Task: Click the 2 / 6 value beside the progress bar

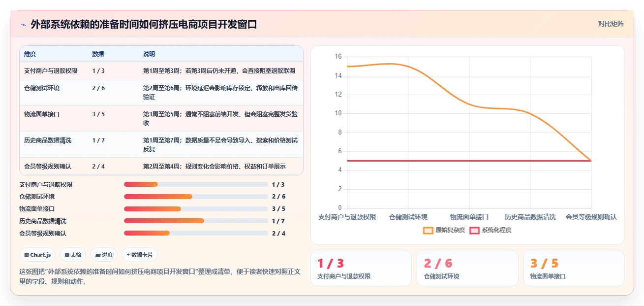Action: [x=278, y=196]
